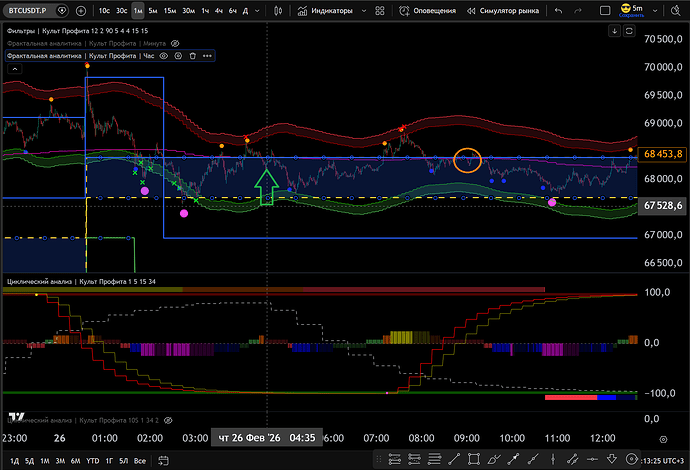Collapse the indicator legend with chevron arrow
The height and width of the screenshot is (470, 690).
pos(14,71)
